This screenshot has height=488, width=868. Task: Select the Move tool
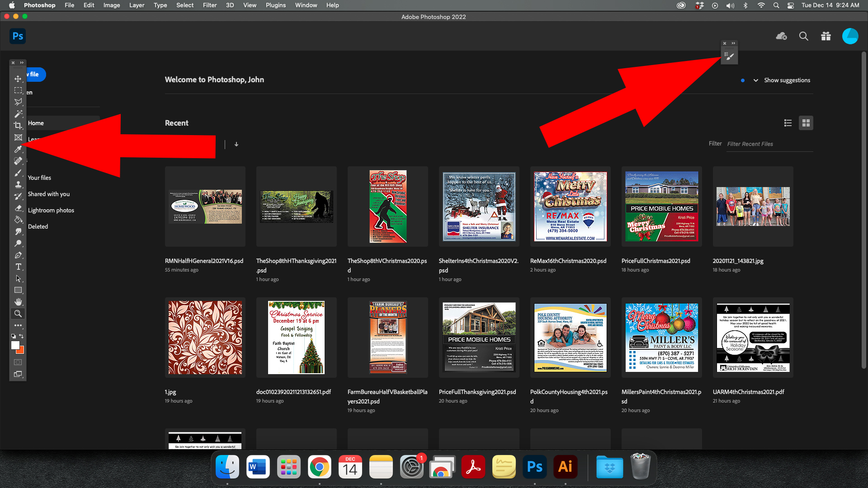pyautogui.click(x=18, y=78)
